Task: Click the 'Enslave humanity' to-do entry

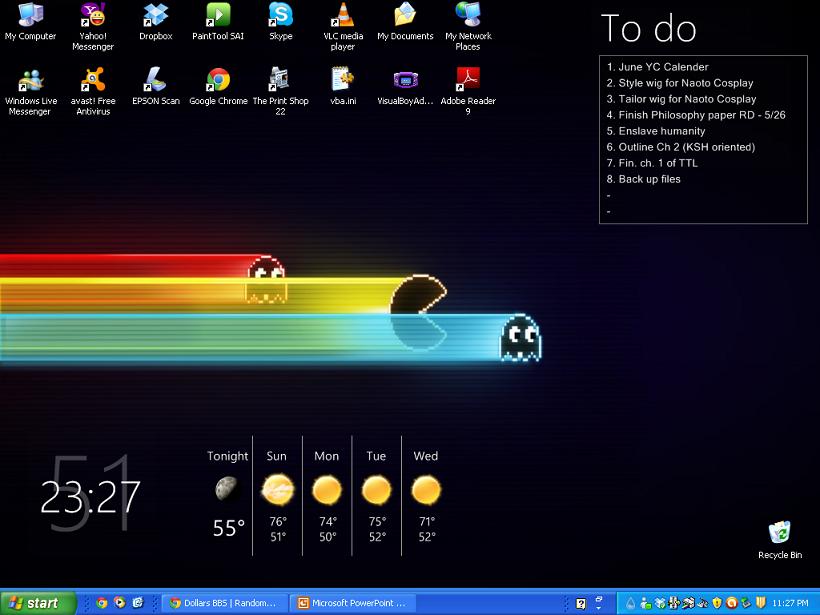Action: click(x=656, y=131)
